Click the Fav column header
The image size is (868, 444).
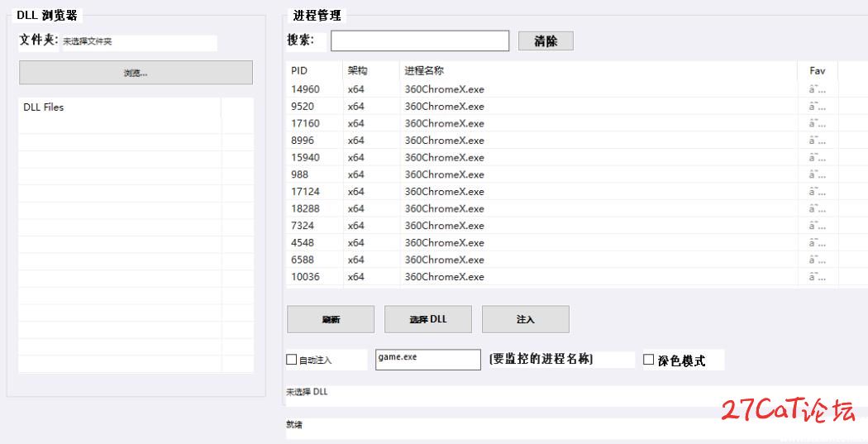(x=818, y=71)
